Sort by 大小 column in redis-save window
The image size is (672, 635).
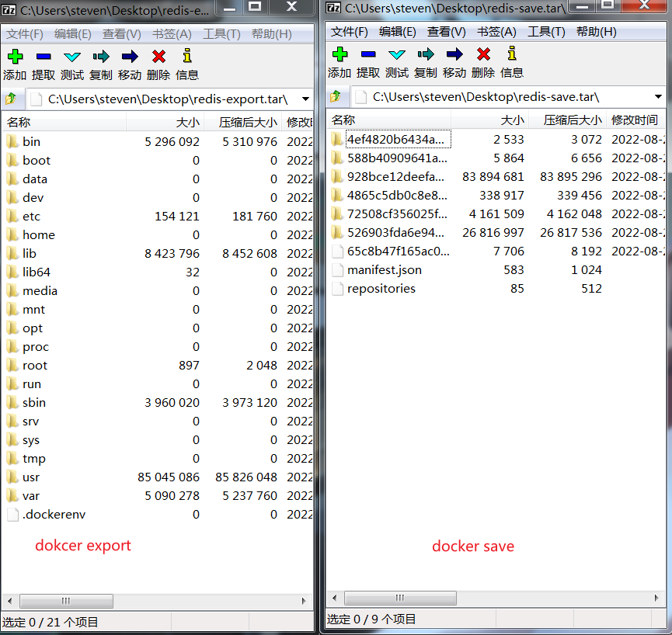tap(490, 120)
